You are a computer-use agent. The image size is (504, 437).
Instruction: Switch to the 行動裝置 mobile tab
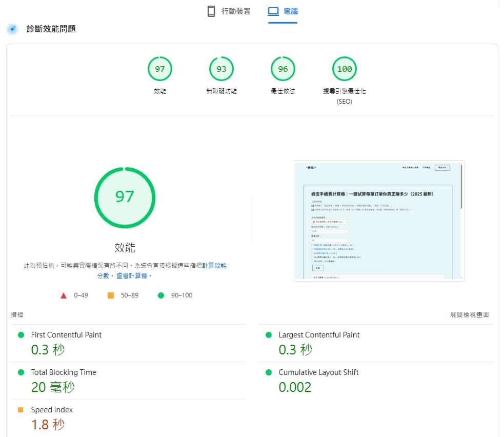coord(229,11)
